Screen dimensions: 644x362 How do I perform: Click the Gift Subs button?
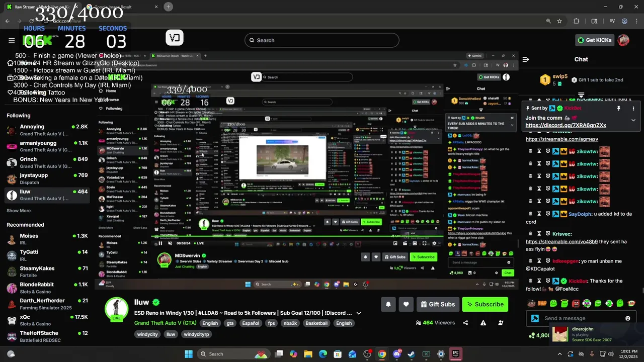438,304
